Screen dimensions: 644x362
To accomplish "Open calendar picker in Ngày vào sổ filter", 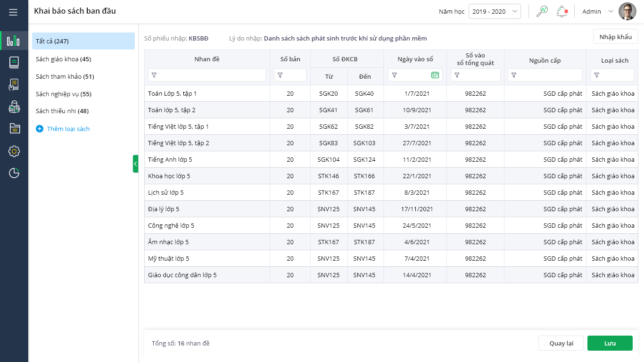I will pyautogui.click(x=435, y=75).
